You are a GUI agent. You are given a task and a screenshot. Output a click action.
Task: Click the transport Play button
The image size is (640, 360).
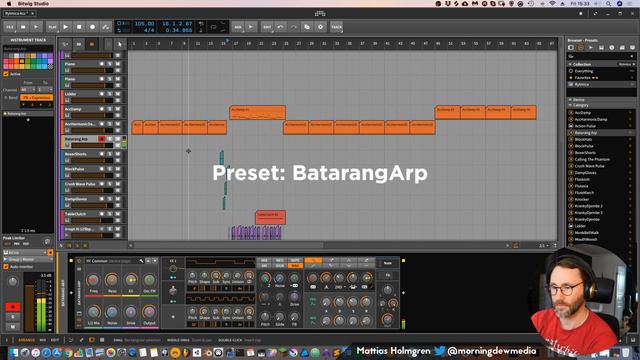65,27
